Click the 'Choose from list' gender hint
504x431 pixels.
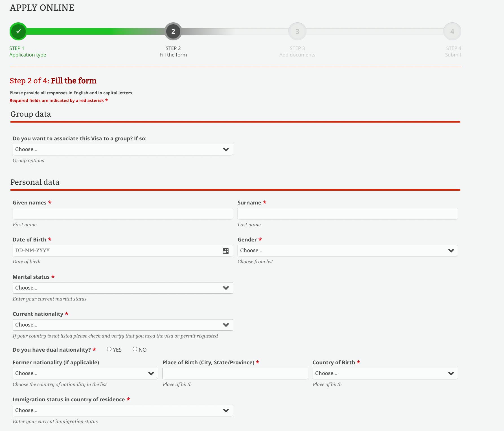tap(255, 262)
